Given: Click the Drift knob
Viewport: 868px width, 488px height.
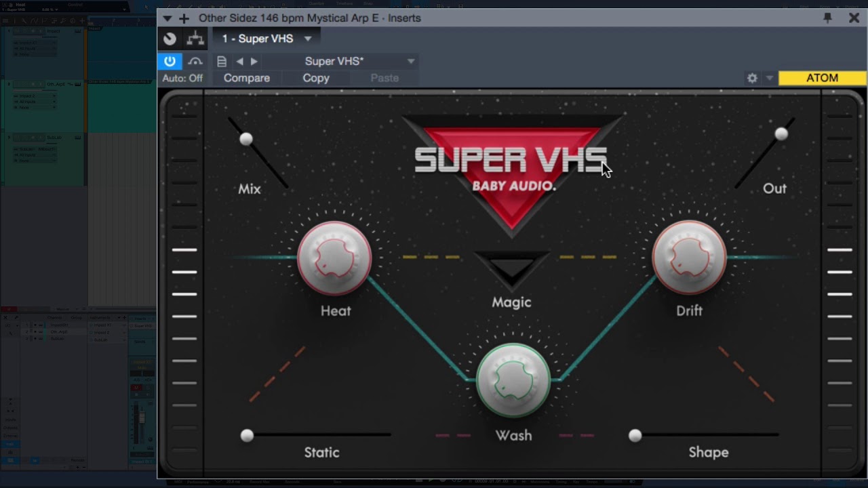Looking at the screenshot, I should click(x=689, y=258).
